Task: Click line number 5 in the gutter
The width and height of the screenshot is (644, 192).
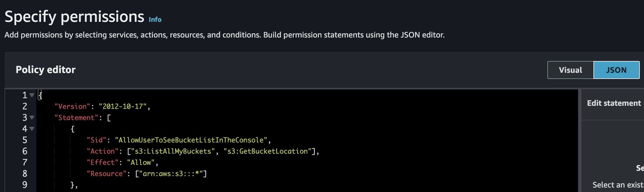Action: coord(25,140)
